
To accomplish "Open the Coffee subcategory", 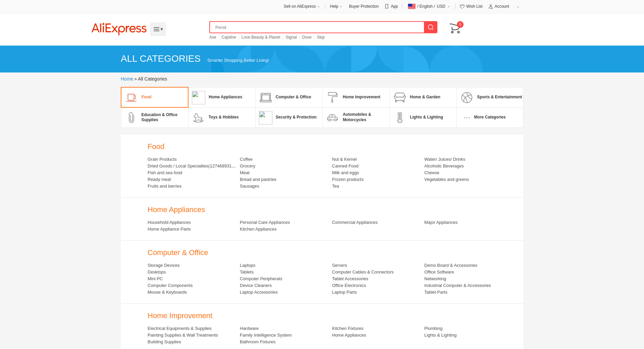I will tap(246, 159).
